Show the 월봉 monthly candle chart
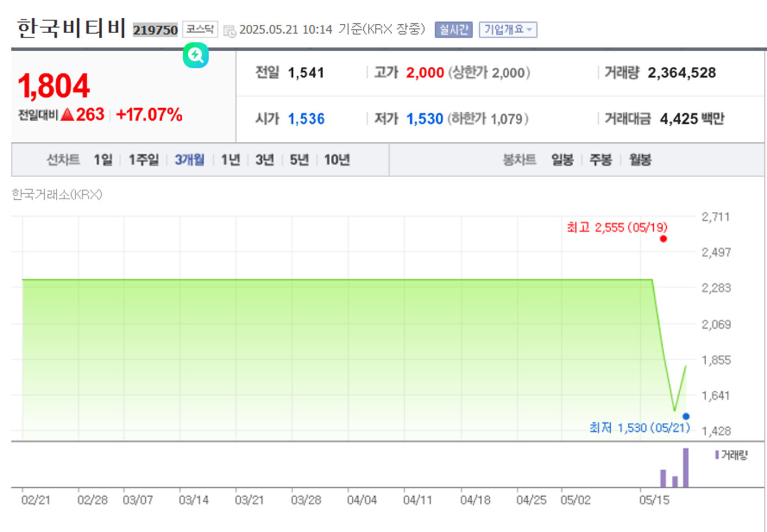Image resolution: width=767 pixels, height=532 pixels. (641, 160)
